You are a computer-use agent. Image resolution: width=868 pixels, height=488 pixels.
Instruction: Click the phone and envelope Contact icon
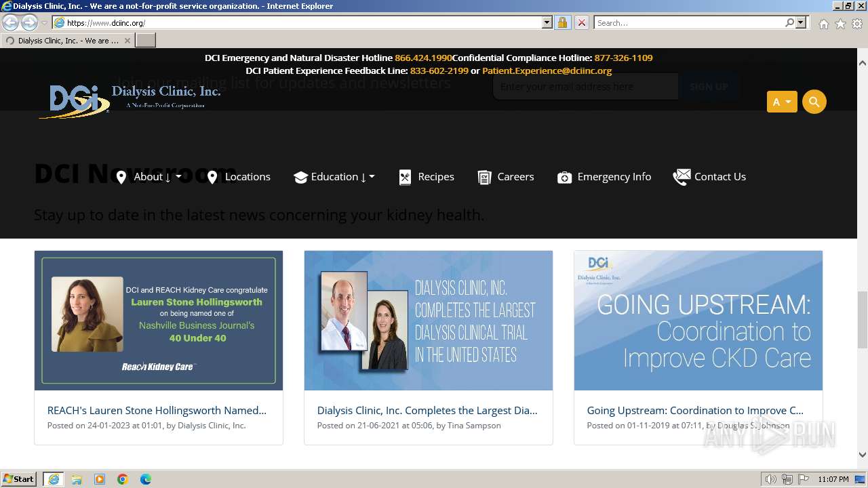[x=682, y=177]
